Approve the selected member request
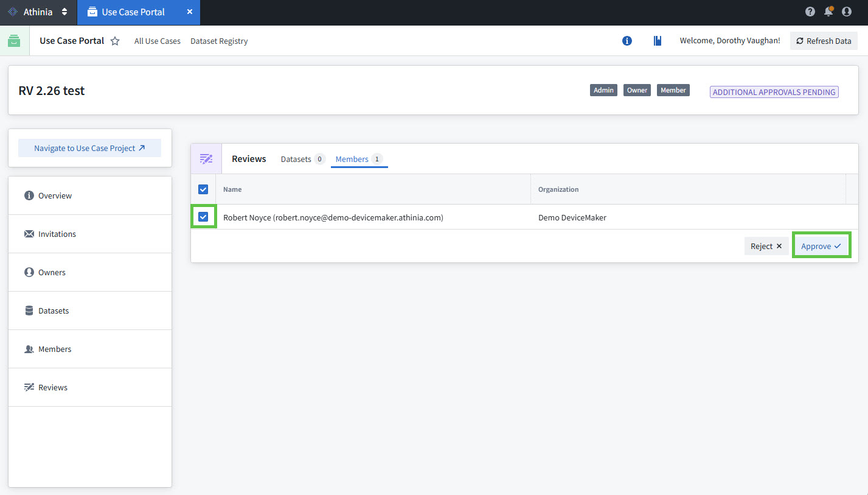Viewport: 868px width, 495px height. [x=821, y=246]
